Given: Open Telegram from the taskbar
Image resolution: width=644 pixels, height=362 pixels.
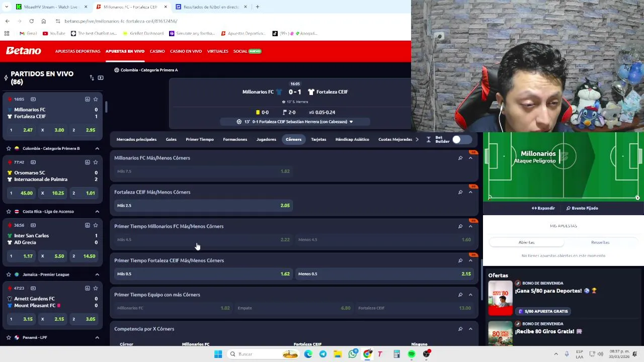Looking at the screenshot, I should 323,354.
